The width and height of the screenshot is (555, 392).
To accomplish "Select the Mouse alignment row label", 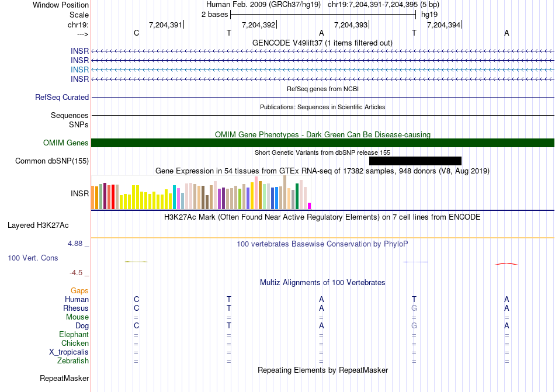I will pyautogui.click(x=77, y=317).
